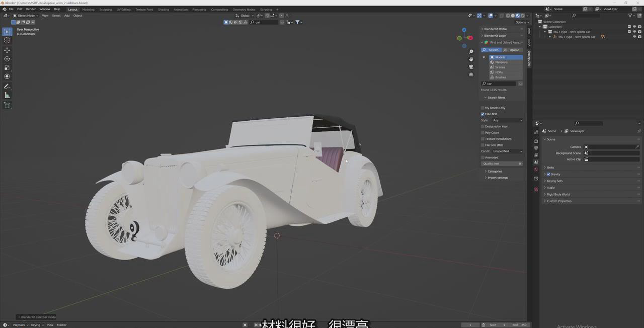Expand the Rigid Body World panel

point(558,194)
